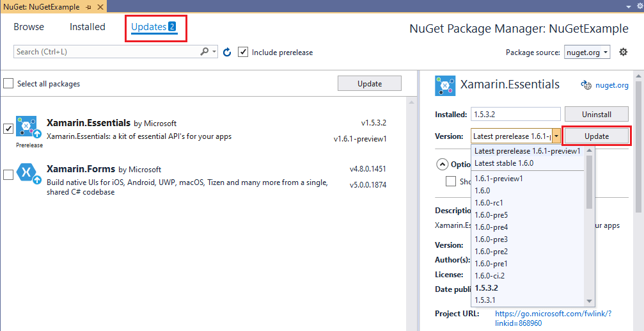The width and height of the screenshot is (644, 331).
Task: Collapse the Version dropdown arrow
Action: click(x=556, y=136)
